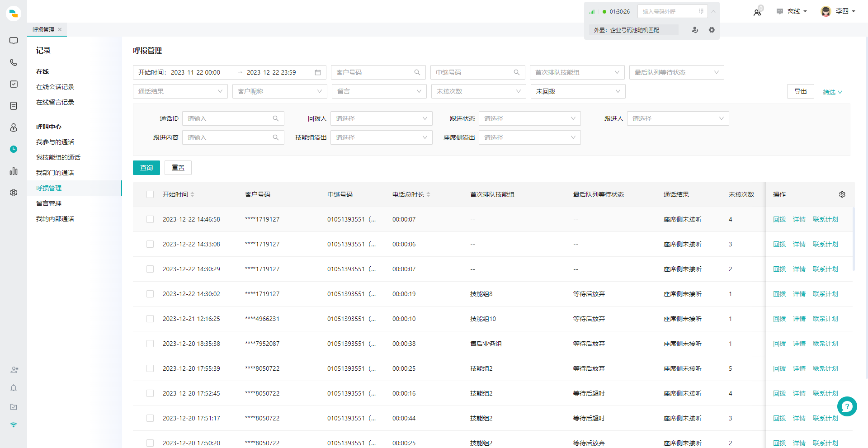Select 在线会话记录 in the side menu

[55, 87]
